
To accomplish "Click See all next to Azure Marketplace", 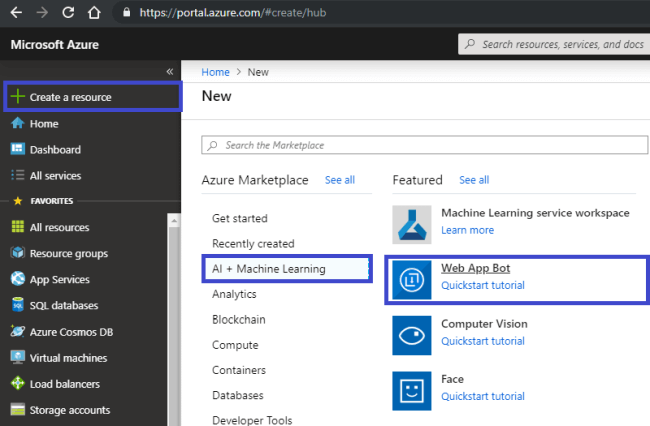I will coord(340,180).
